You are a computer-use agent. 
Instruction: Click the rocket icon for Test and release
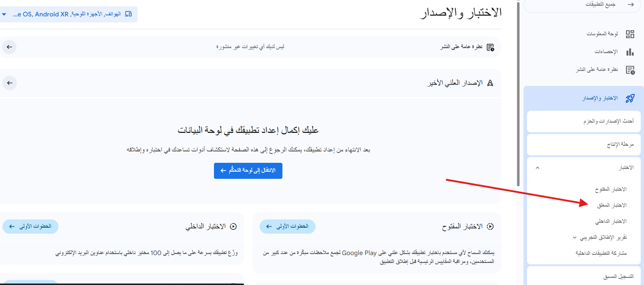pos(630,98)
